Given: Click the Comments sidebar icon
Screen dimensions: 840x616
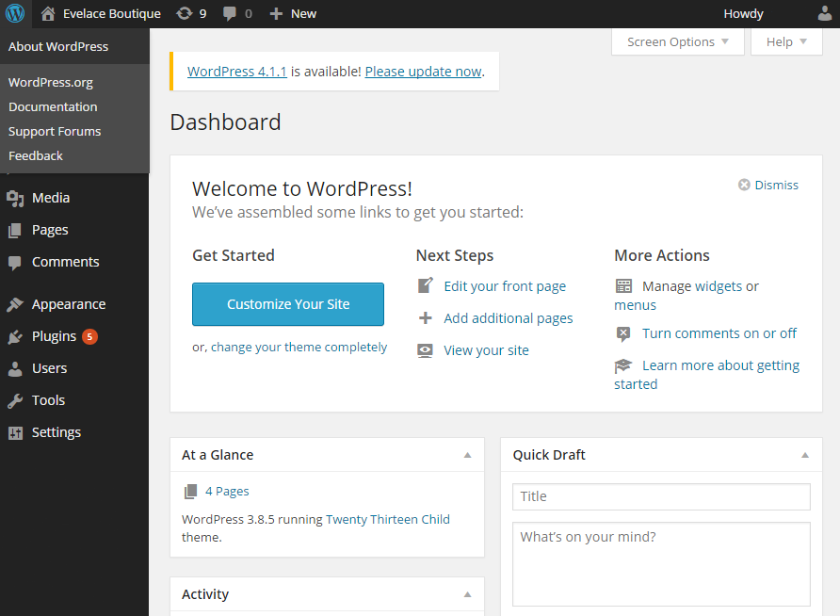Looking at the screenshot, I should [15, 263].
